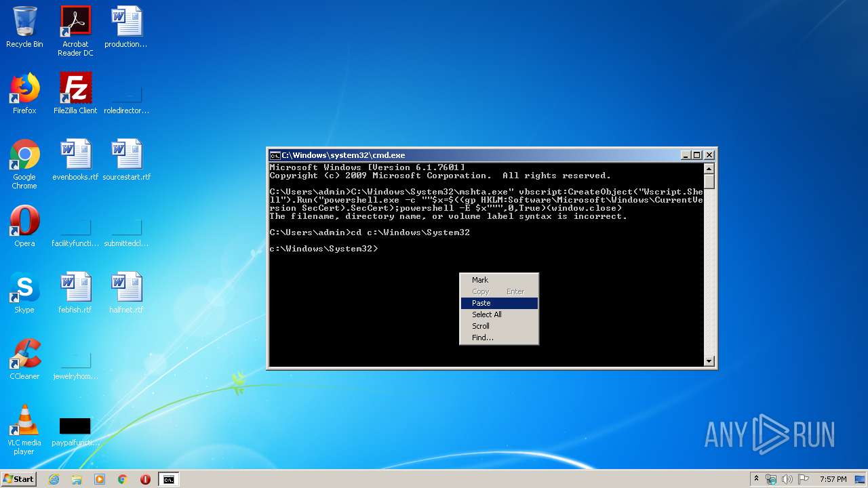Viewport: 868px width, 488px height.
Task: Open the Action Center flag icon
Action: (x=804, y=479)
